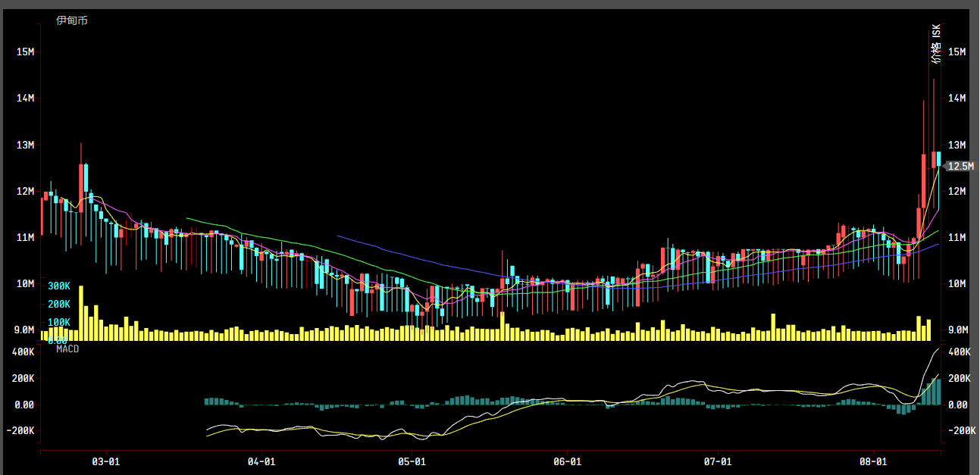Screen dimensions: 980x475
Task: Click 14M on the right price axis
Action: [957, 98]
